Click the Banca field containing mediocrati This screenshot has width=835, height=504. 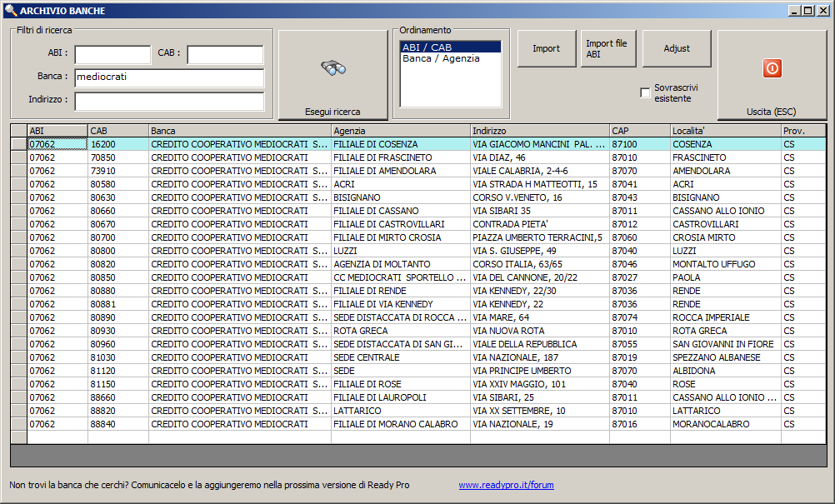pyautogui.click(x=169, y=77)
